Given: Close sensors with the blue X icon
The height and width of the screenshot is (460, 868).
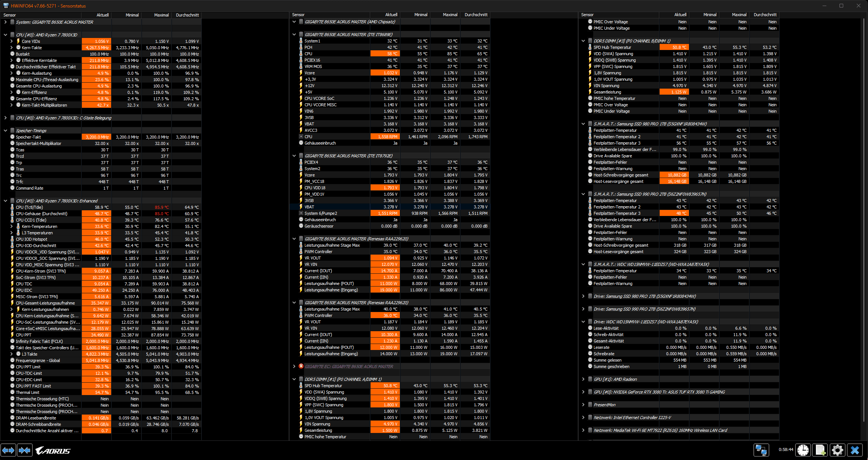Looking at the screenshot, I should pos(855,450).
